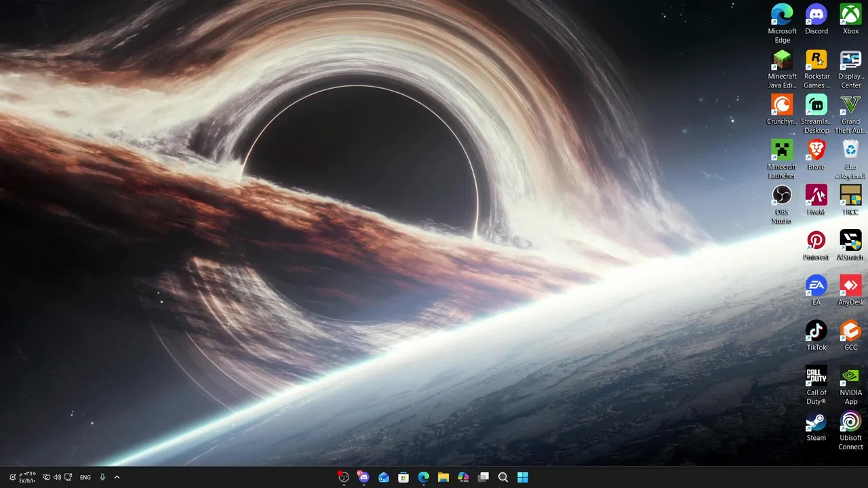Select the Steam desktop shortcut
This screenshot has height=488, width=868.
(x=816, y=426)
